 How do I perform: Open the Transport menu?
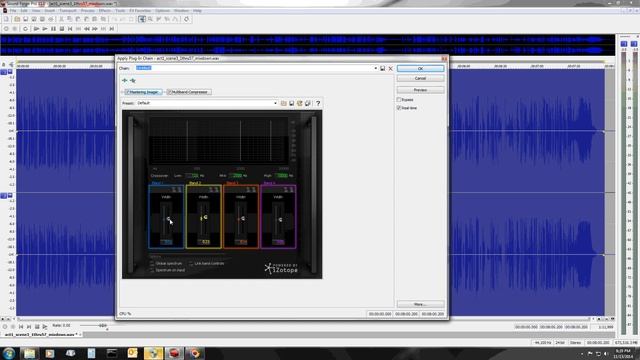(x=68, y=11)
